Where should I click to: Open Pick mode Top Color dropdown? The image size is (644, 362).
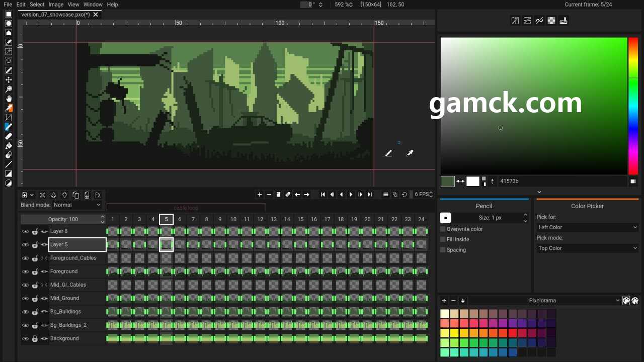(588, 248)
